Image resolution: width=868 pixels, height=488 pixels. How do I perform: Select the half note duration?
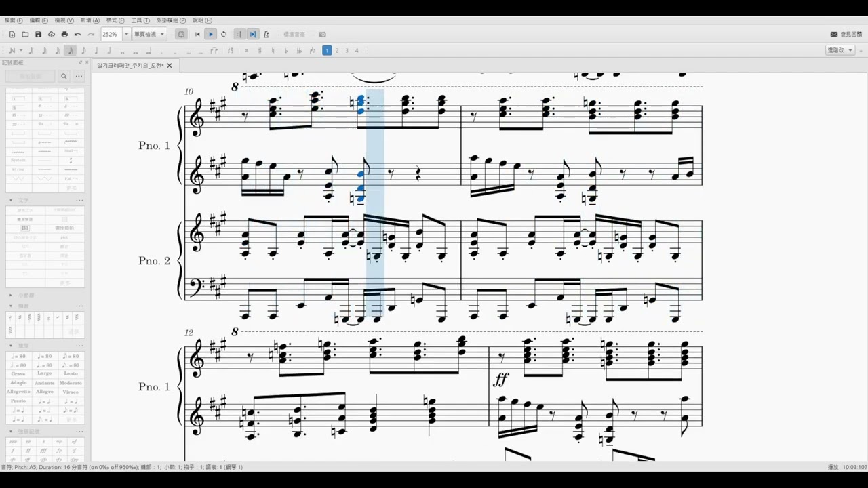click(109, 50)
